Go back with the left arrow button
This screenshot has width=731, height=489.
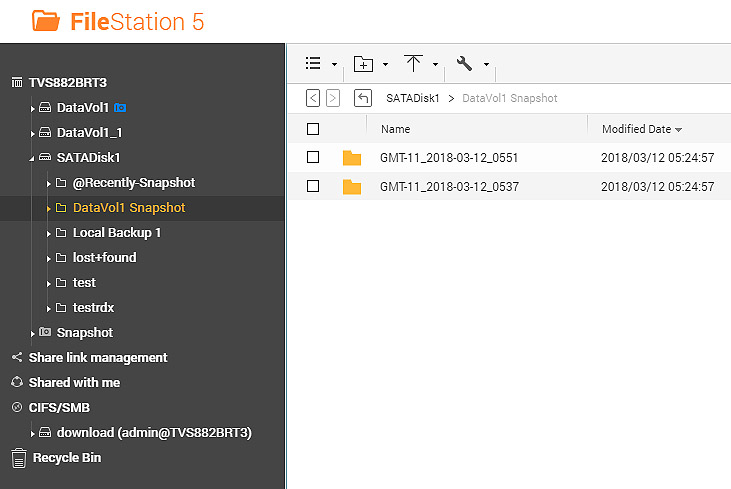coord(313,98)
